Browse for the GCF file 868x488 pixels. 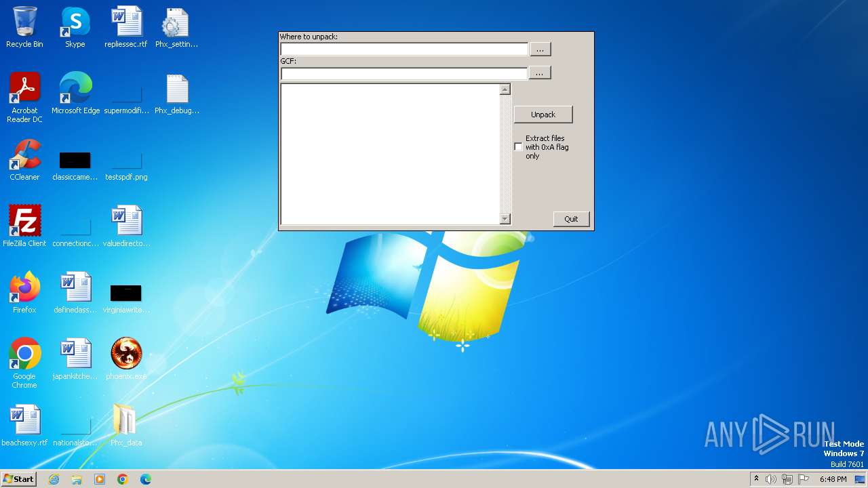tap(540, 73)
